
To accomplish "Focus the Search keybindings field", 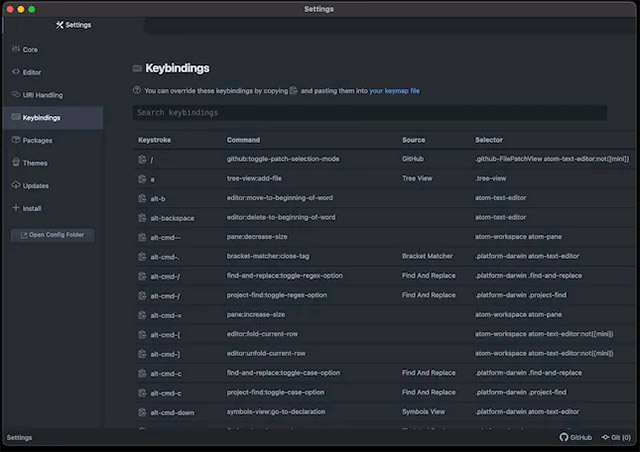I will point(369,113).
